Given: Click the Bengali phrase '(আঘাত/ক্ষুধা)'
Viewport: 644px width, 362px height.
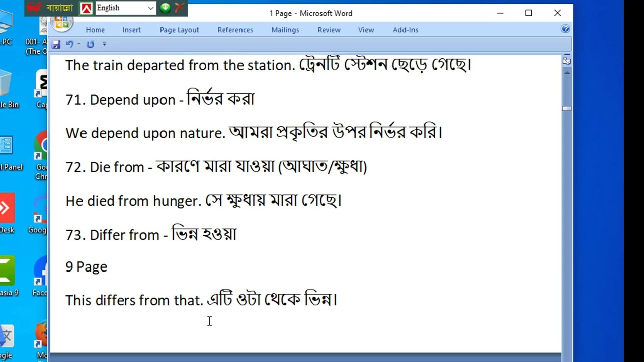Looking at the screenshot, I should (323, 166).
